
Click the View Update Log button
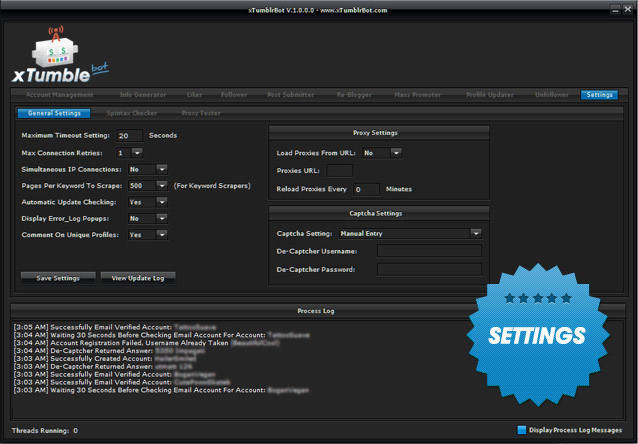coord(138,278)
